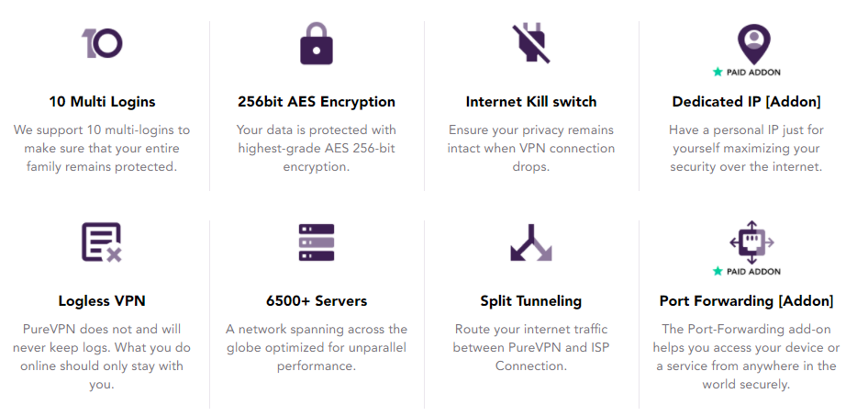Click the Split Tunneling arrows icon
Viewport: 868px width, 416px height.
[530, 242]
